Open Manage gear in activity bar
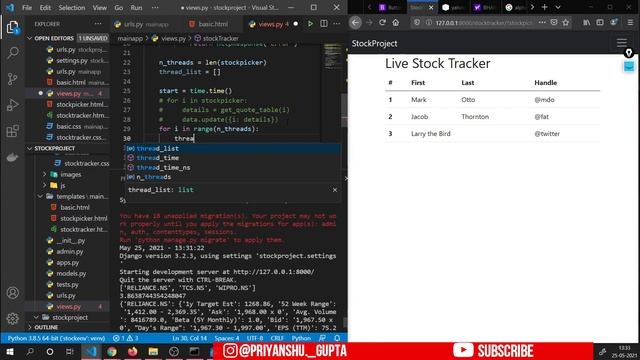Screen dimensions: 640x360 coord(13,318)
